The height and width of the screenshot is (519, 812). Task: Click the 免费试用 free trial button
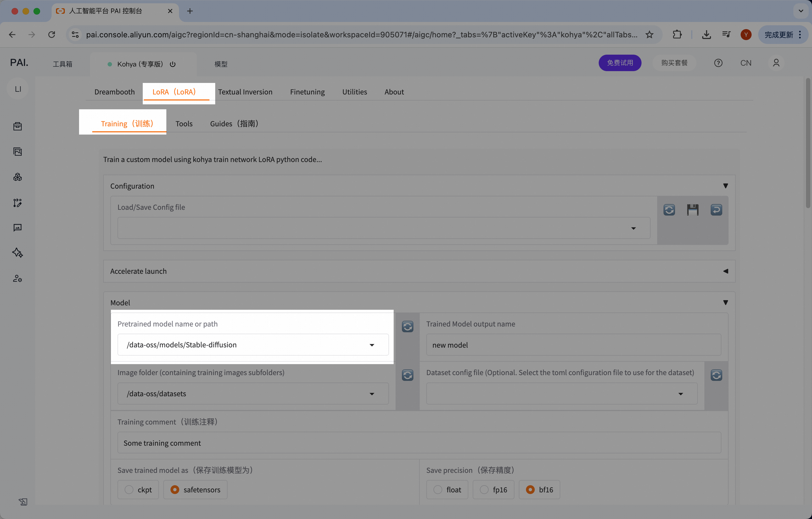620,63
